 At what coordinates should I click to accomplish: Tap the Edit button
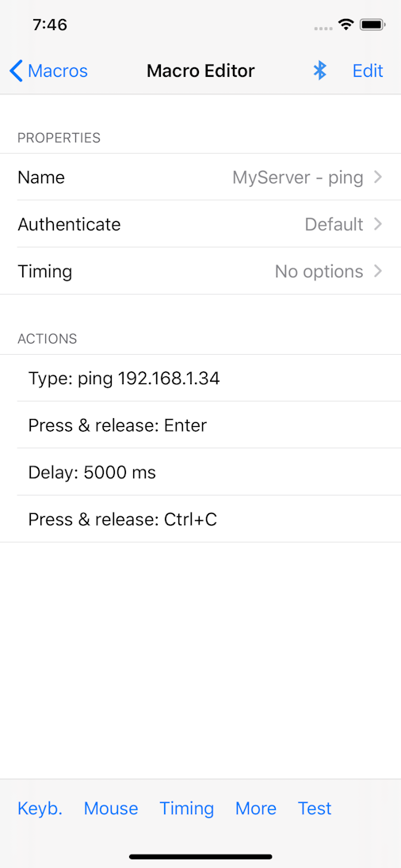pyautogui.click(x=368, y=70)
